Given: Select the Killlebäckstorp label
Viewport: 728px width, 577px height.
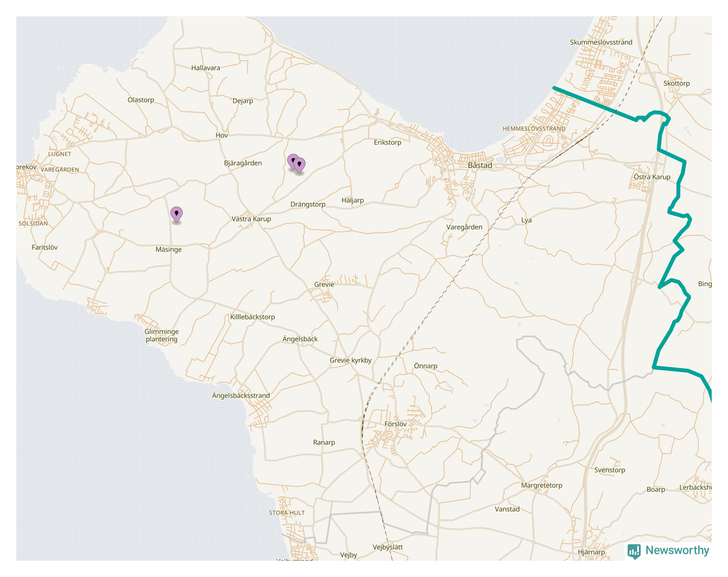Looking at the screenshot, I should 252,317.
